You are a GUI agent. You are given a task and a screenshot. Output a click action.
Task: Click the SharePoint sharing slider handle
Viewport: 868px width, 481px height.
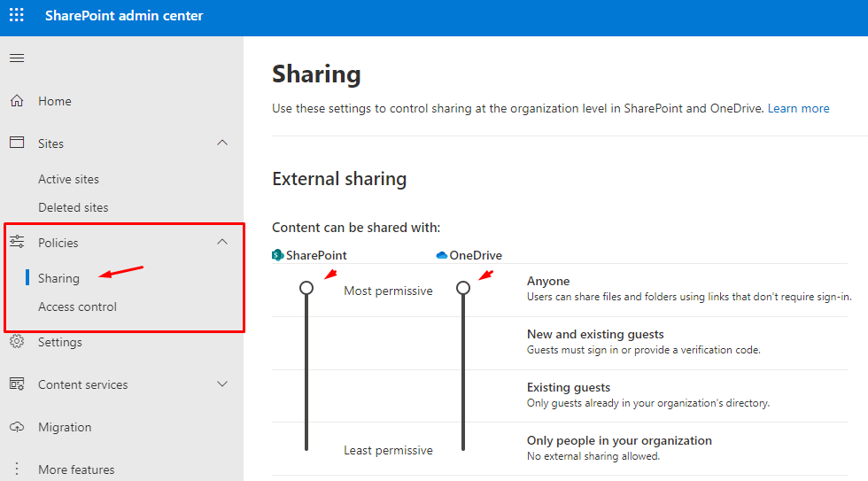306,288
